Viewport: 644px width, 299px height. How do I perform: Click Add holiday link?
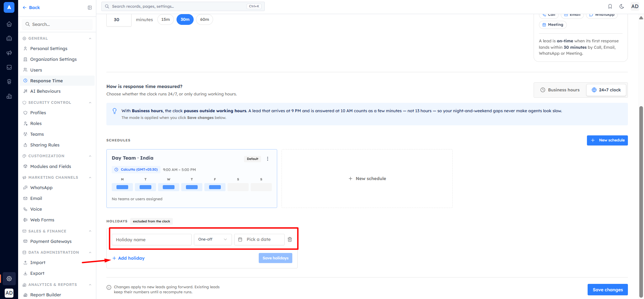(128, 258)
